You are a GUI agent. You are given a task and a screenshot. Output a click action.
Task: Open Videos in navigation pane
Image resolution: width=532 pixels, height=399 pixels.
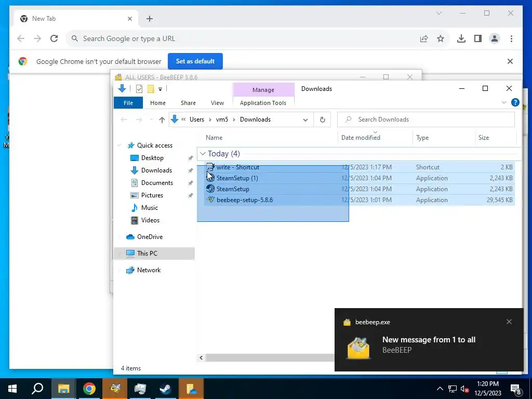click(150, 220)
